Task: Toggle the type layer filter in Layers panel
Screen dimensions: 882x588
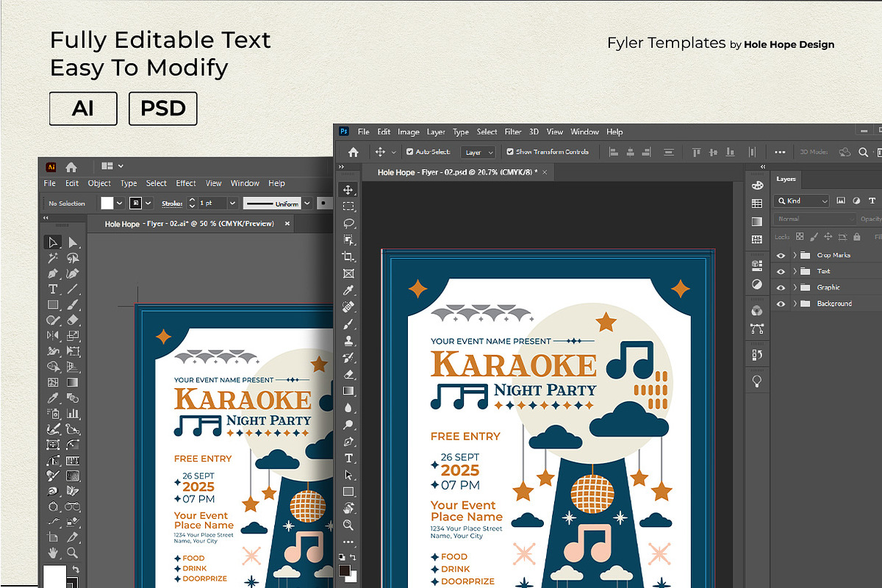Action: tap(872, 201)
